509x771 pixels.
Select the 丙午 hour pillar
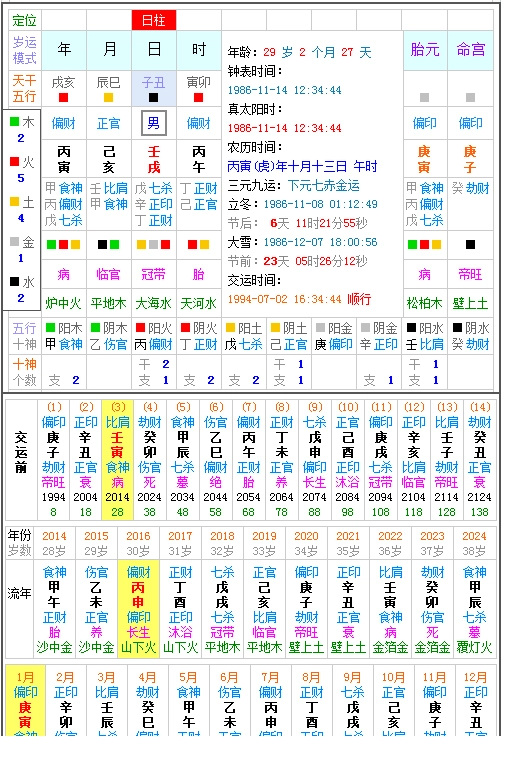(x=198, y=159)
